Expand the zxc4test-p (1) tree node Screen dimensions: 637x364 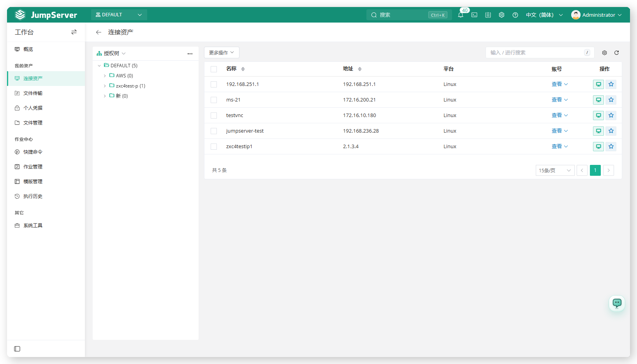tap(105, 86)
